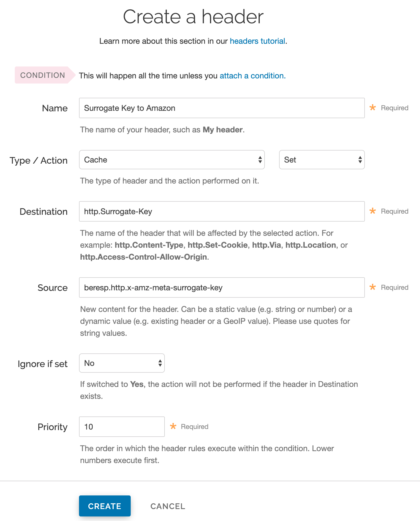Select the Source field text for editing

click(222, 287)
